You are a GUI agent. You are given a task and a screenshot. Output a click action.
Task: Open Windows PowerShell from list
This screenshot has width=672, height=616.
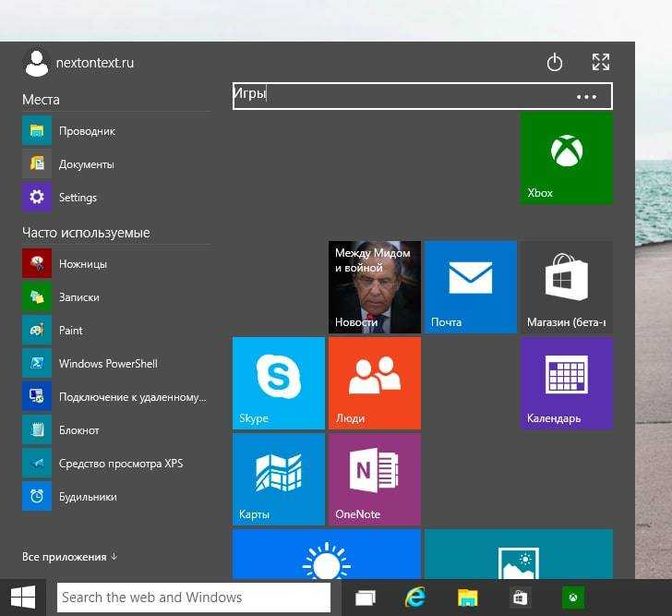click(108, 364)
